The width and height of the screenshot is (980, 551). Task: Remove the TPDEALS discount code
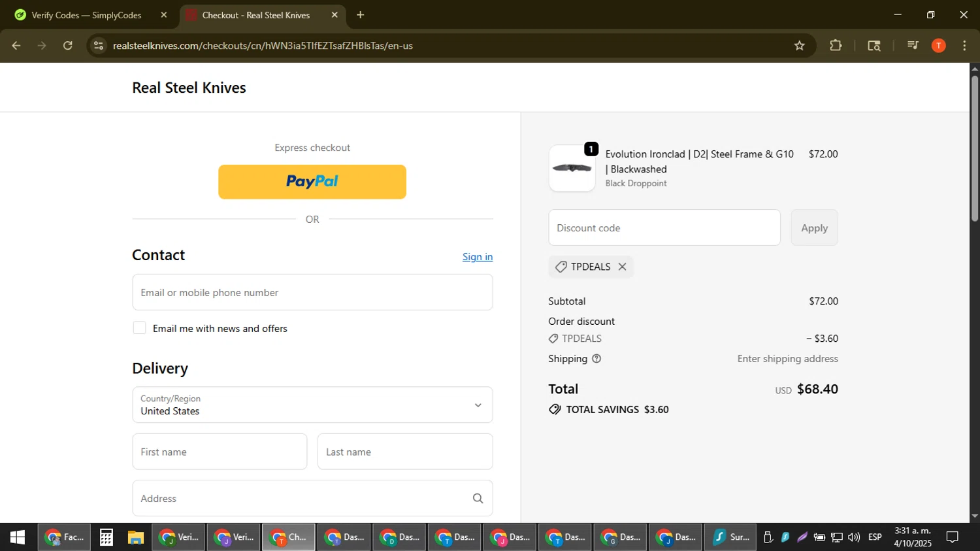pos(623,267)
